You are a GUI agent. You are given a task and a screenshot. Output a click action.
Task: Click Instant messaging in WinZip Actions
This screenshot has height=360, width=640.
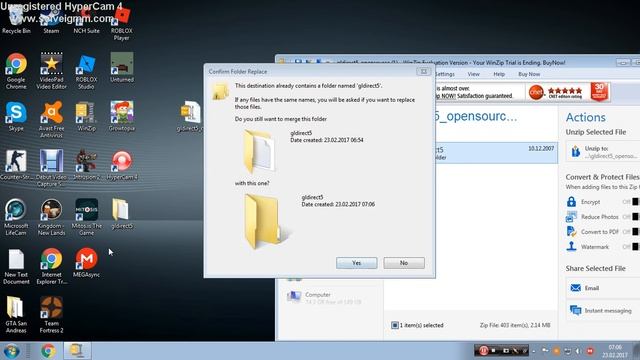click(603, 311)
